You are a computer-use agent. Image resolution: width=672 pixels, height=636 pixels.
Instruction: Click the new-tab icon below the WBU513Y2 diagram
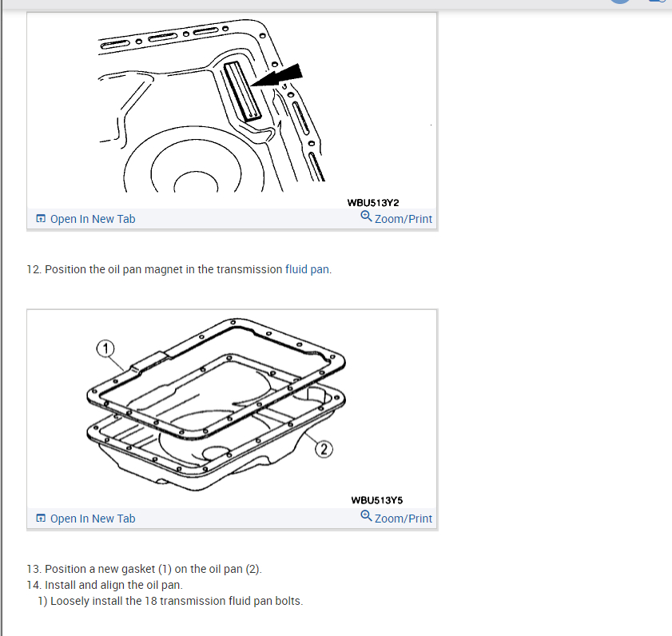tap(41, 219)
